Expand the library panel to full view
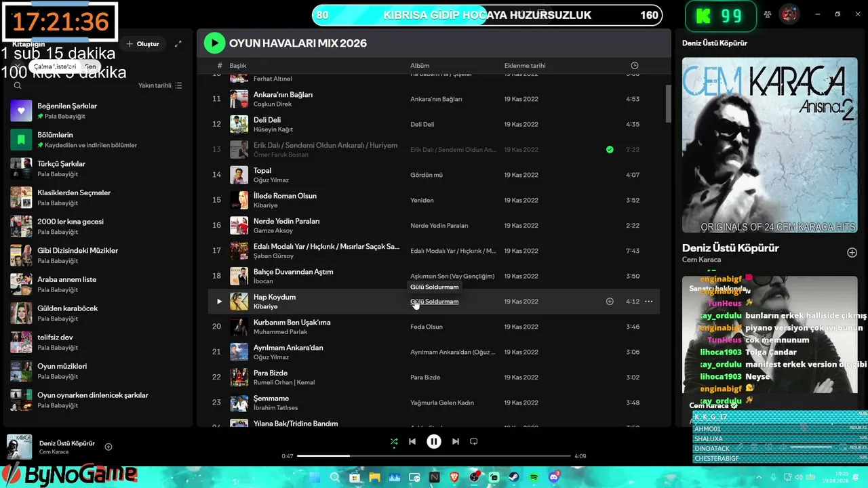Viewport: 868px width, 488px height. (178, 44)
